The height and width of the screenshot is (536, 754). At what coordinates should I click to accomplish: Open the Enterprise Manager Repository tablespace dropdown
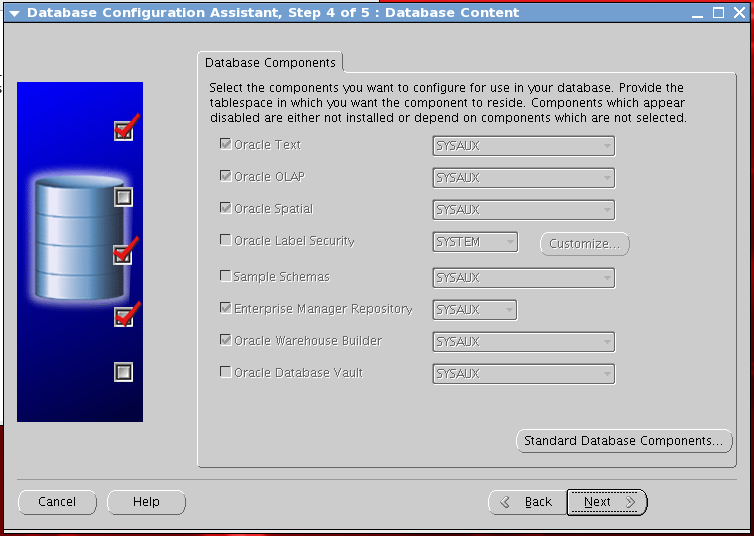[x=475, y=310]
